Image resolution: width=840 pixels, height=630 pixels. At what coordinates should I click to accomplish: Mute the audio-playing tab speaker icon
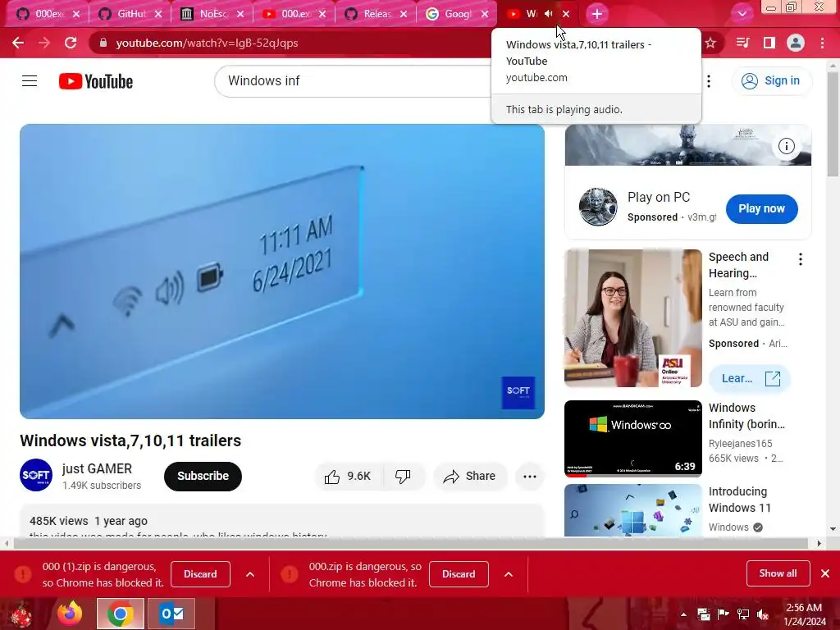click(549, 14)
